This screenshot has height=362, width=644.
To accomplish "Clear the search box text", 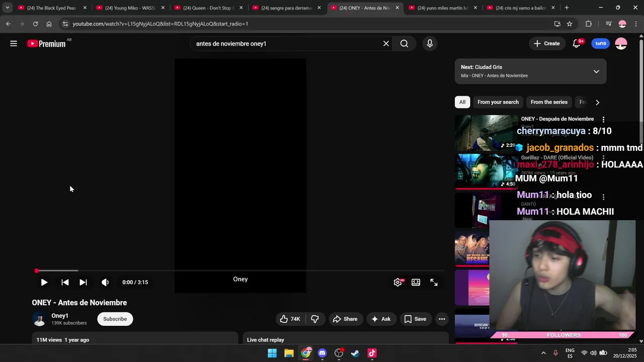I will [386, 44].
